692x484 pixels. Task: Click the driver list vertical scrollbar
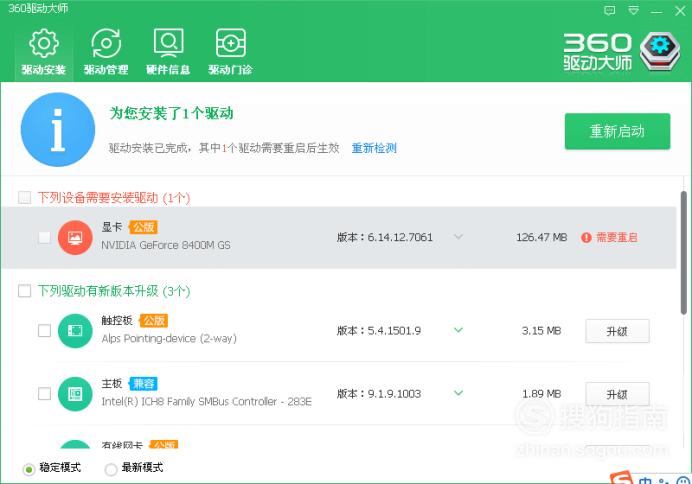point(683,252)
